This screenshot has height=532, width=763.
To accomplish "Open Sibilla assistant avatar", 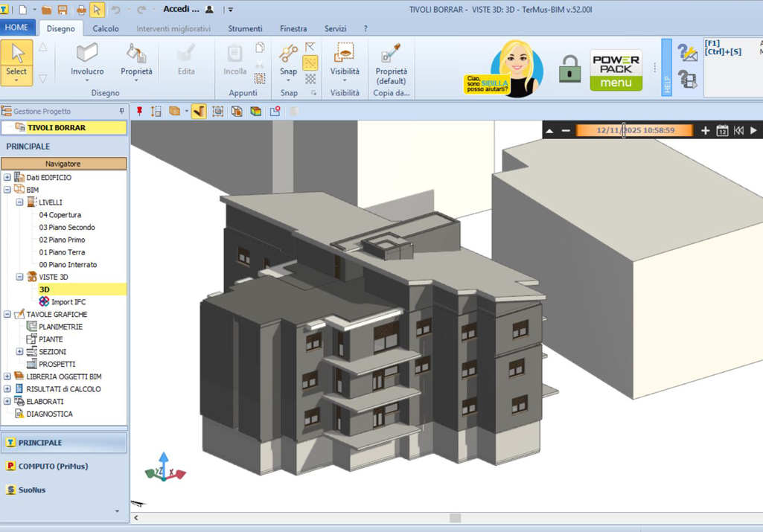I will pos(517,69).
